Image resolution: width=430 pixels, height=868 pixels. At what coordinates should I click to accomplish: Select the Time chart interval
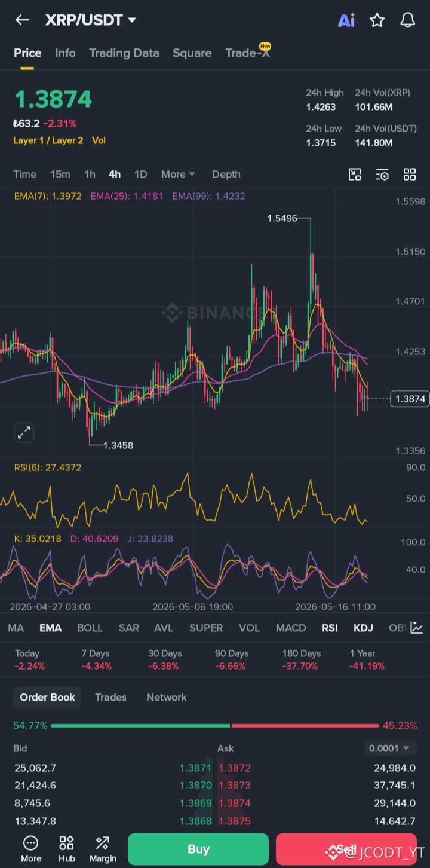[25, 175]
